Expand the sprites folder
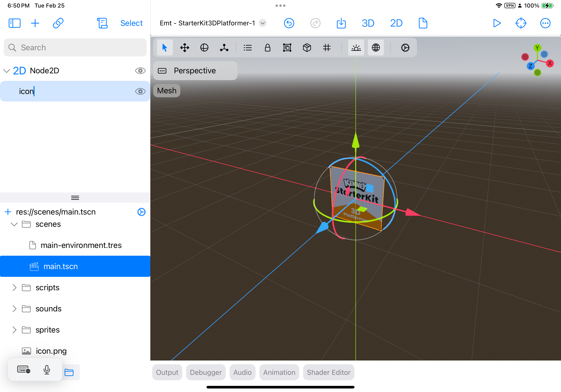The height and width of the screenshot is (392, 561). (x=14, y=330)
